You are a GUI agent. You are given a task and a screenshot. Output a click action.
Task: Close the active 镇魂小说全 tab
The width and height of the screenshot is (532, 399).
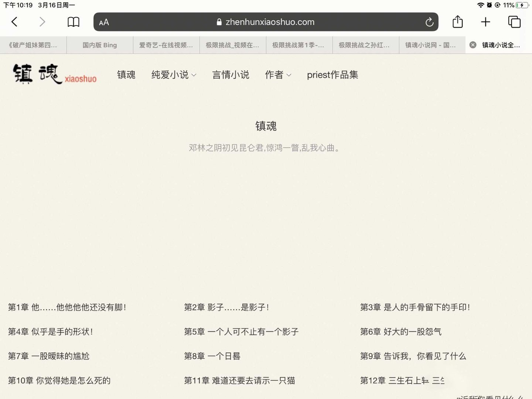tap(473, 45)
